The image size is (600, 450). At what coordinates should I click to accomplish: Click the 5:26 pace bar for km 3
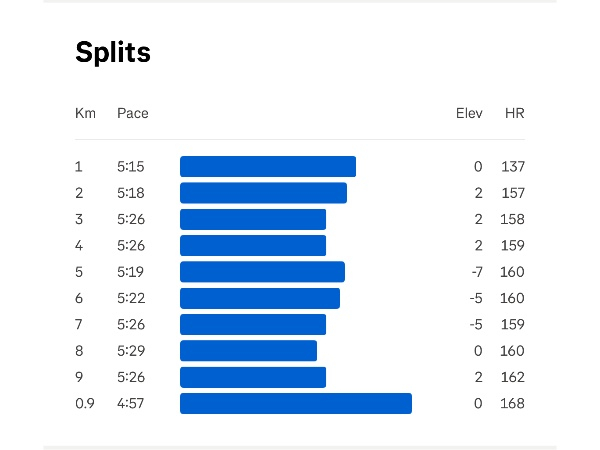253,219
